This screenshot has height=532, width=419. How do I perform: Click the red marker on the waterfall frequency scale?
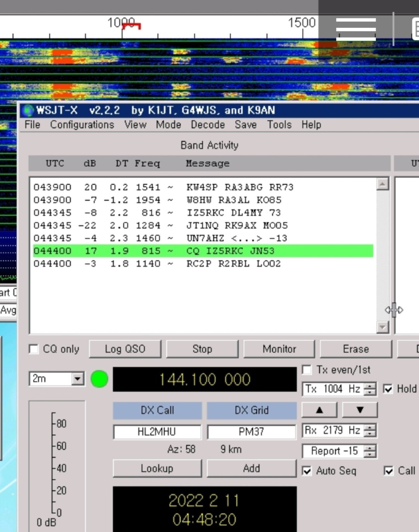[x=132, y=26]
